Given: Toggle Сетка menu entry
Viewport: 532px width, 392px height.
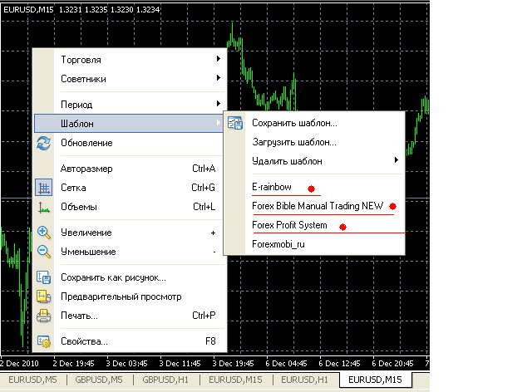Looking at the screenshot, I should coord(129,188).
